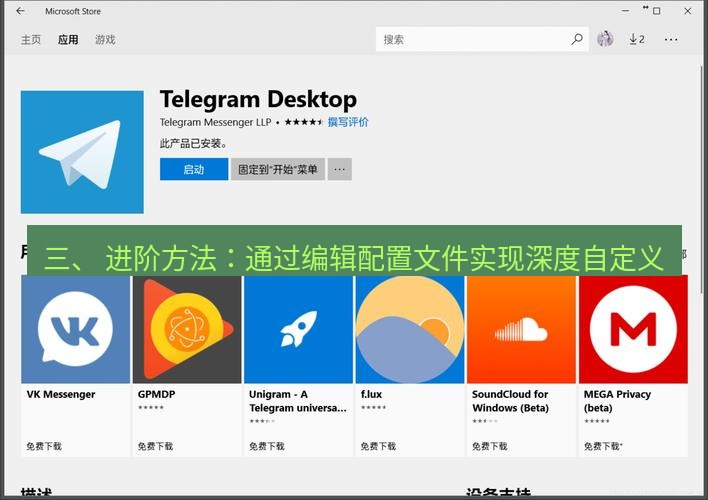
Task: Click SoundCloud for Windows (Beta) title
Action: click(510, 401)
